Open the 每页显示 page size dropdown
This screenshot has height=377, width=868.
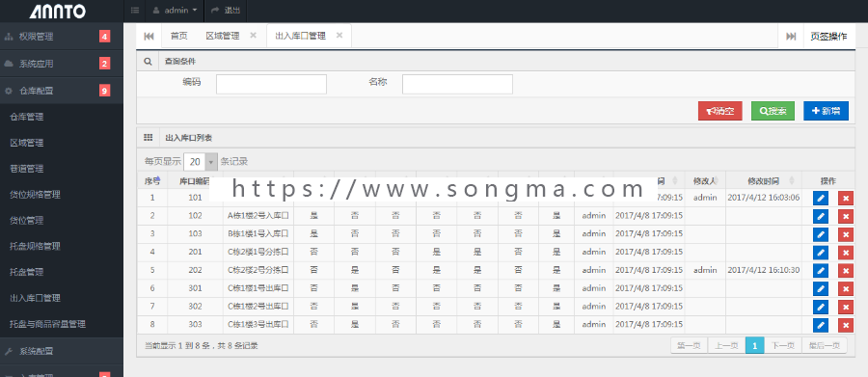[201, 162]
